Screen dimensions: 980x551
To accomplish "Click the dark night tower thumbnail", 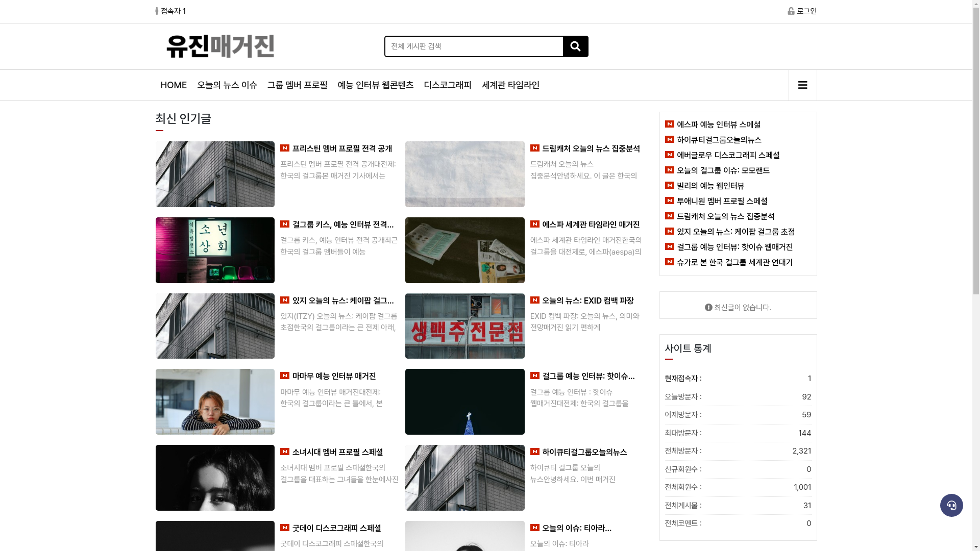I will pyautogui.click(x=464, y=402).
